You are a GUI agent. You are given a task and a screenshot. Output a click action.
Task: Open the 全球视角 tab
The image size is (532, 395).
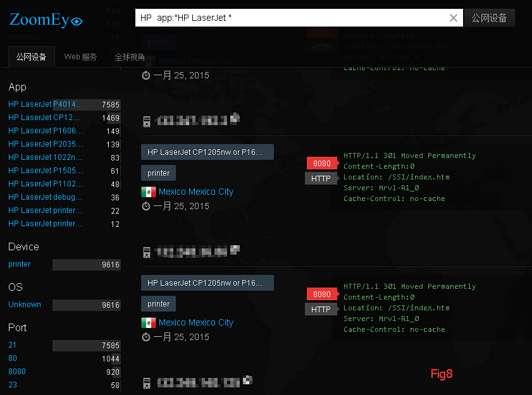130,57
